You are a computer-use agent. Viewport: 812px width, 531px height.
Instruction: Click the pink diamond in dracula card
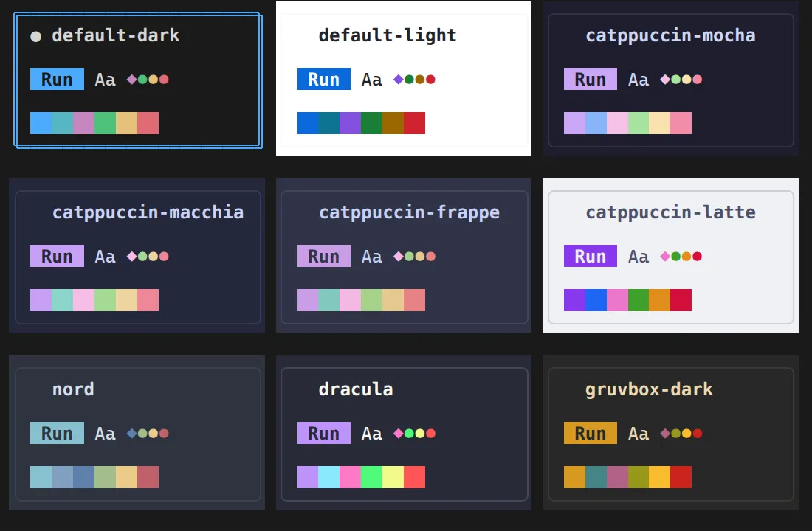(x=398, y=433)
